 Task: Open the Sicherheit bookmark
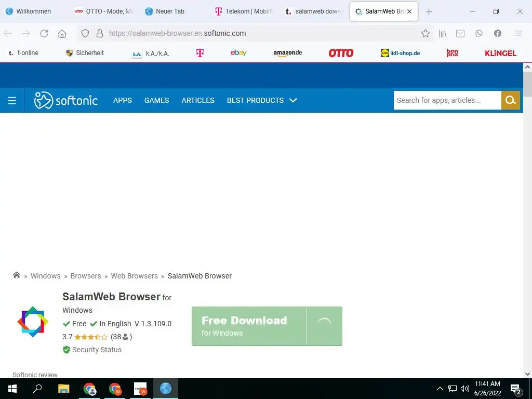(85, 53)
